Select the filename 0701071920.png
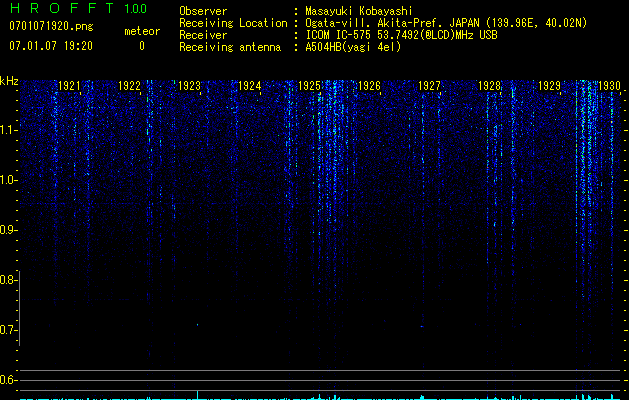Screen dimensions: 629x400 point(51,27)
